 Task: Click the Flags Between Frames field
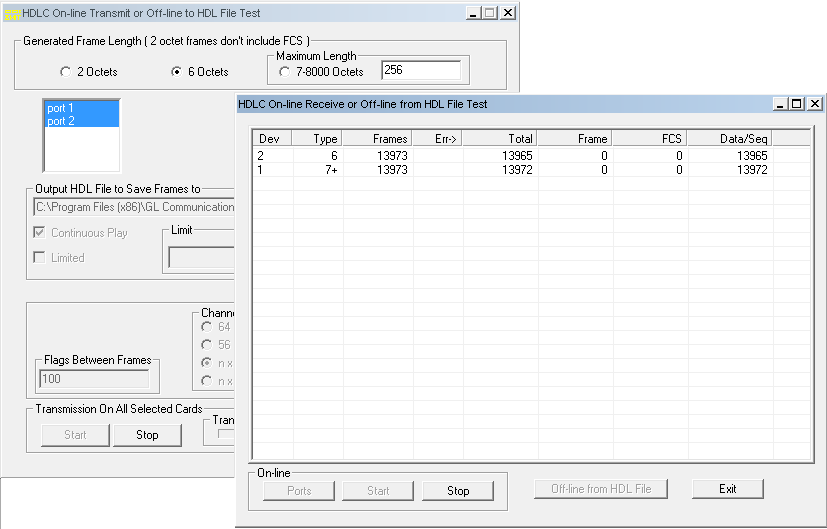tap(94, 379)
